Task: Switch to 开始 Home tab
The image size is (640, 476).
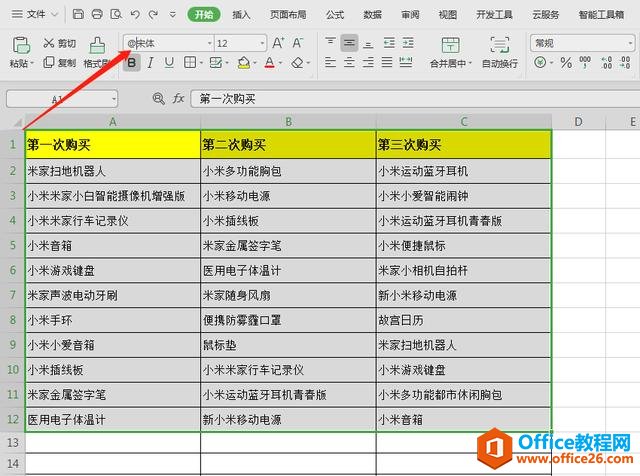Action: tap(204, 15)
